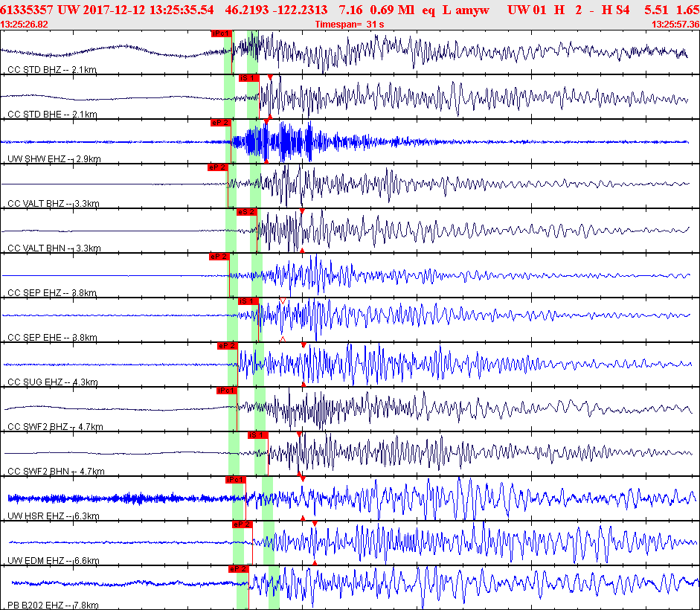The width and height of the screenshot is (700, 610).
Task: Click the event ID 61335357 in header
Action: click(26, 10)
